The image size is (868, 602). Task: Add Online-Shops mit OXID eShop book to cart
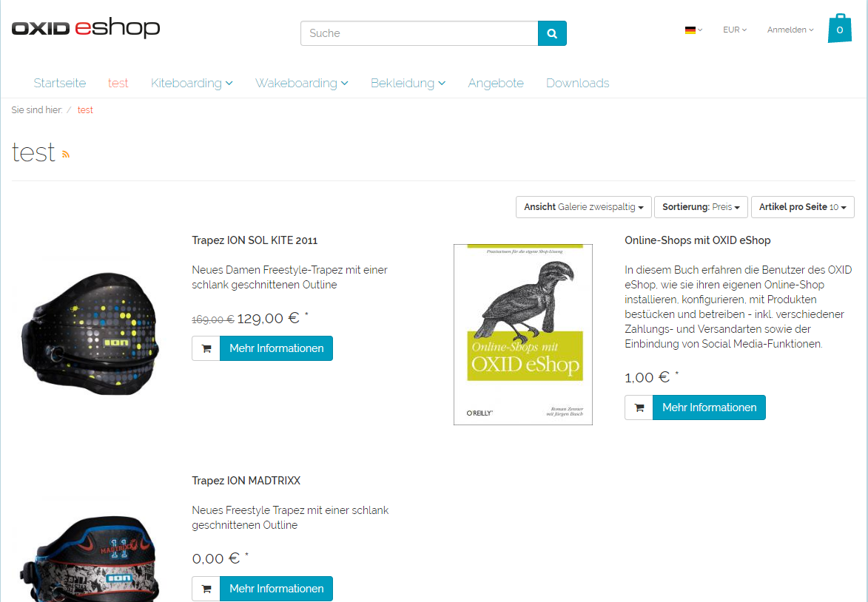[x=639, y=407]
